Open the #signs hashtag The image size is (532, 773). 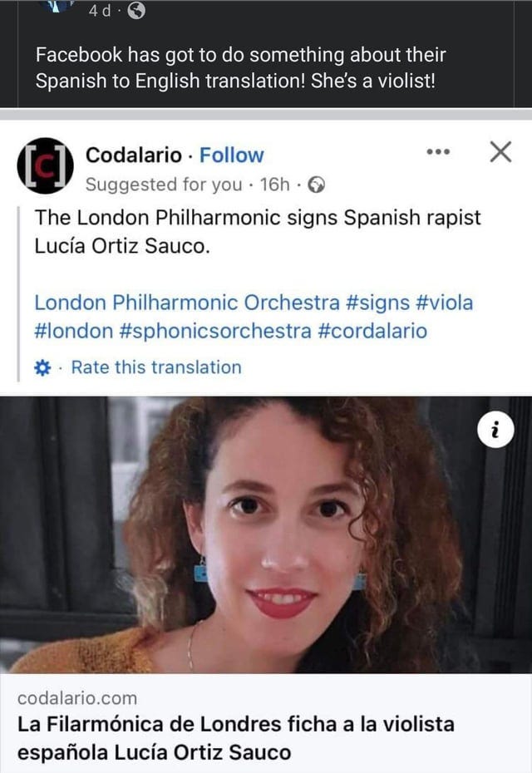[x=377, y=303]
